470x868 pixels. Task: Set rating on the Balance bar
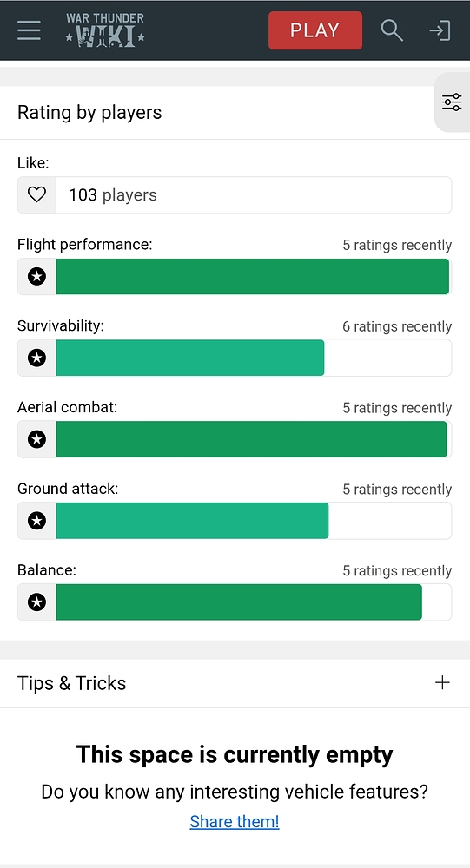(254, 602)
